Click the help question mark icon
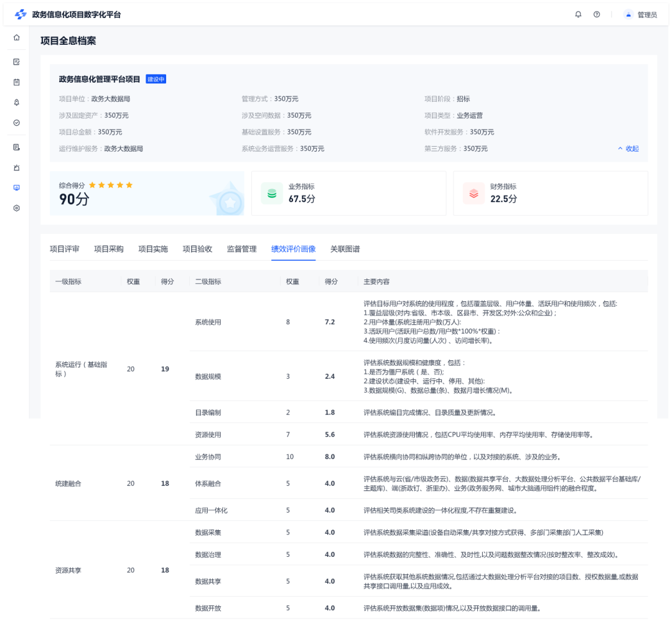 597,14
